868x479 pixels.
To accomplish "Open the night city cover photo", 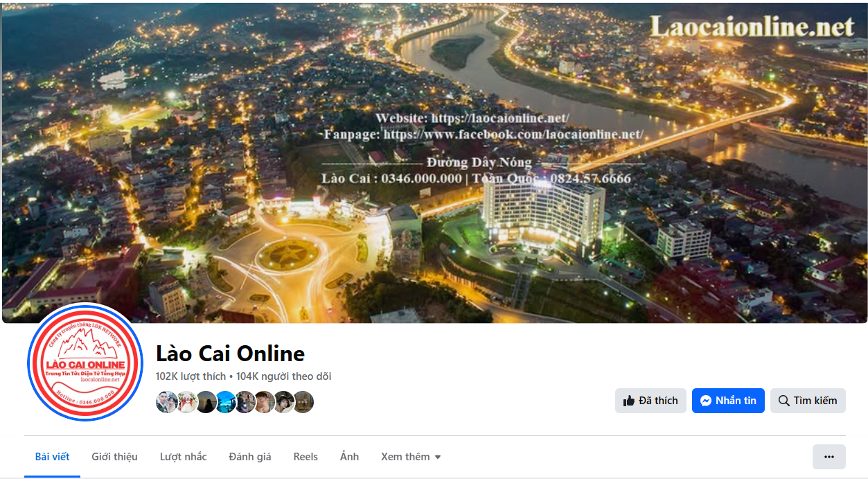I will click(434, 163).
